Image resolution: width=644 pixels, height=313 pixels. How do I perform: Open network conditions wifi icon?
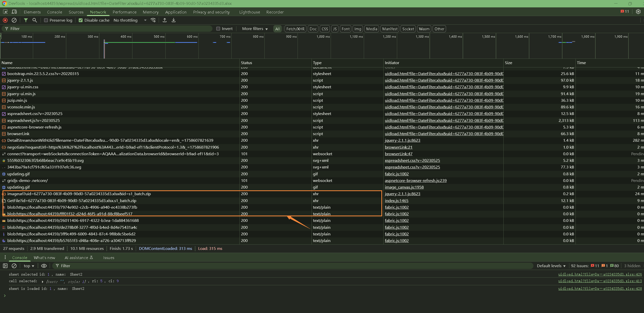(153, 20)
